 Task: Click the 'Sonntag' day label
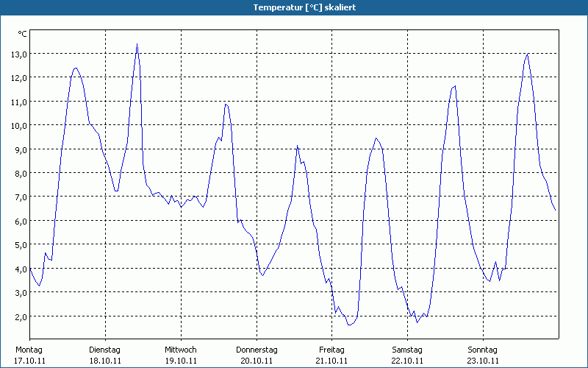tap(482, 350)
